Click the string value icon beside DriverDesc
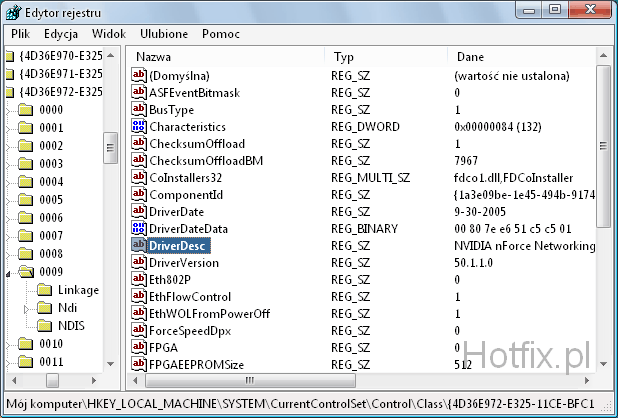Viewport: 618px width, 418px height. [139, 245]
